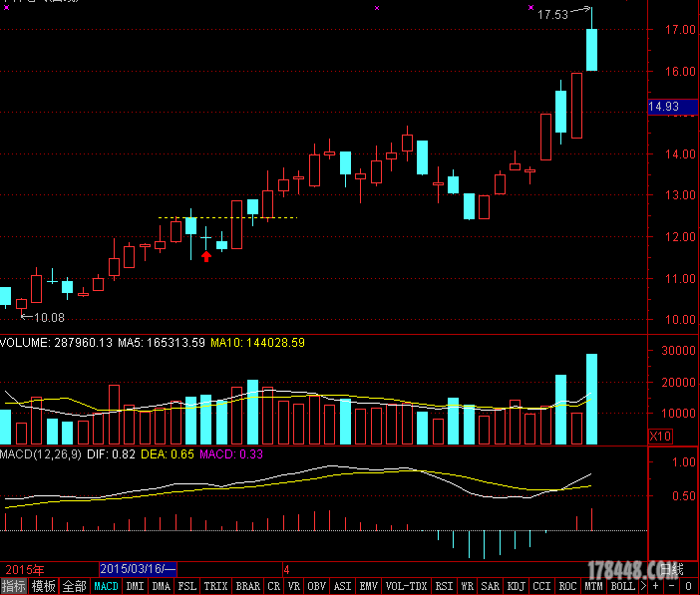Switch to the VOL-TDX indicator tab
This screenshot has width=700, height=595.
407,586
